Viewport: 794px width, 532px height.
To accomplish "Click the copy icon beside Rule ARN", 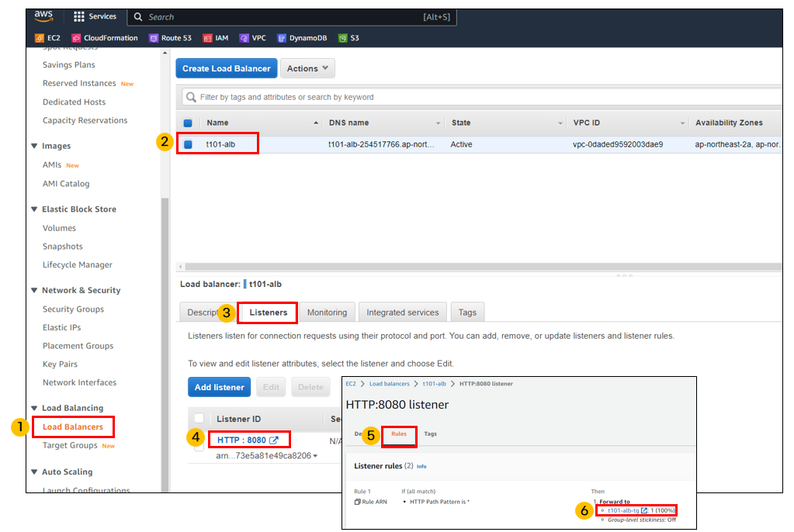I will tap(358, 502).
